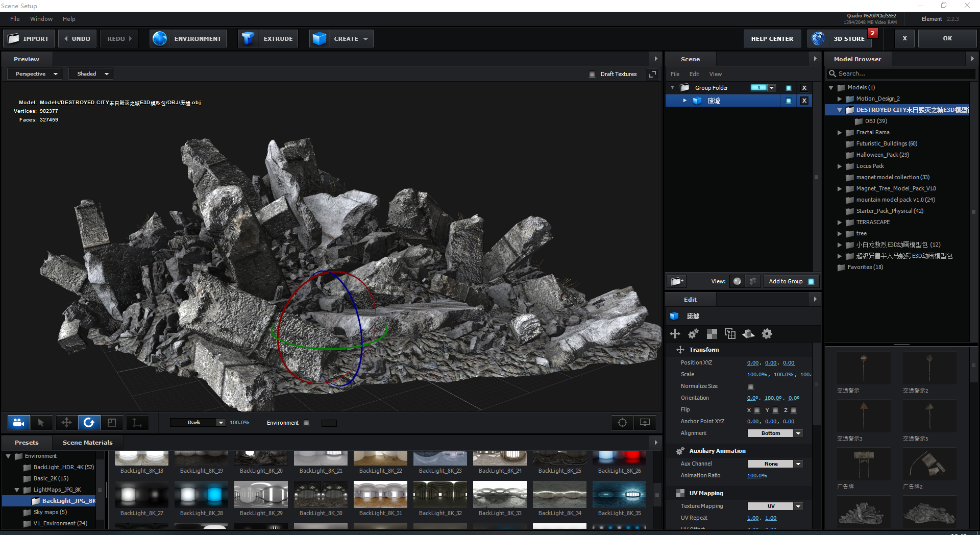Click the model settings gear icon
This screenshot has height=535, width=980.
[767, 334]
